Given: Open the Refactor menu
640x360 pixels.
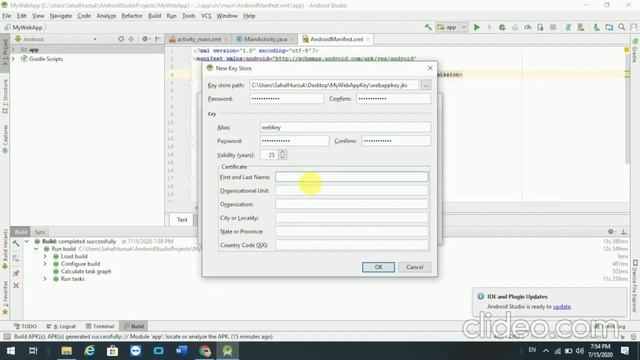Looking at the screenshot, I should pos(132,16).
